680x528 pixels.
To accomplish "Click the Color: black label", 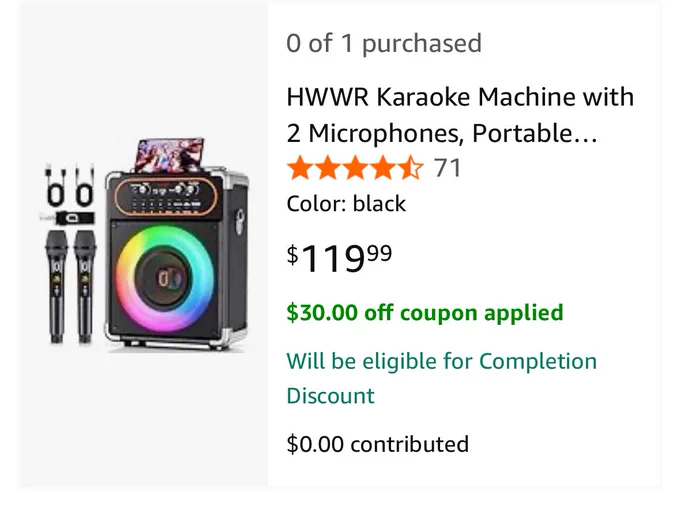I will [346, 204].
